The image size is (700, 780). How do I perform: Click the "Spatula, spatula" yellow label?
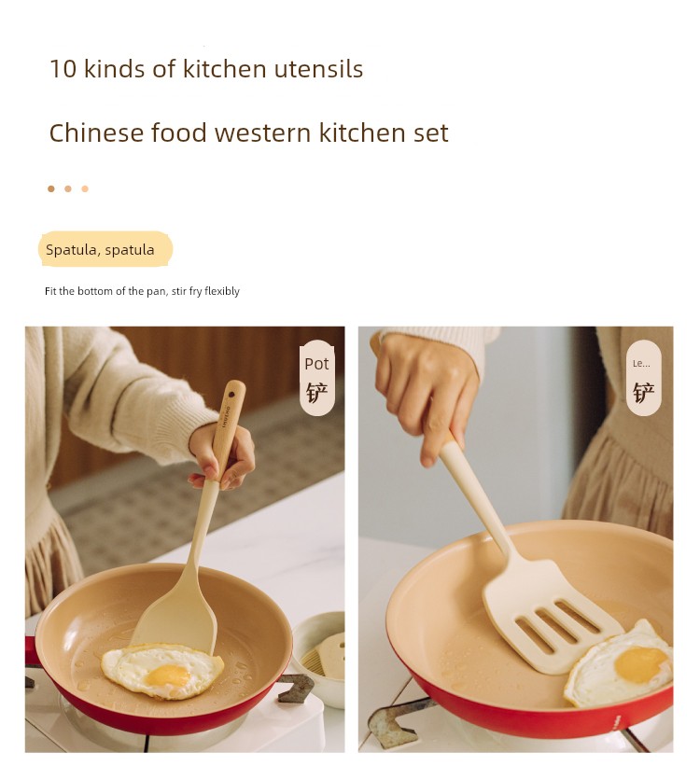click(x=105, y=249)
